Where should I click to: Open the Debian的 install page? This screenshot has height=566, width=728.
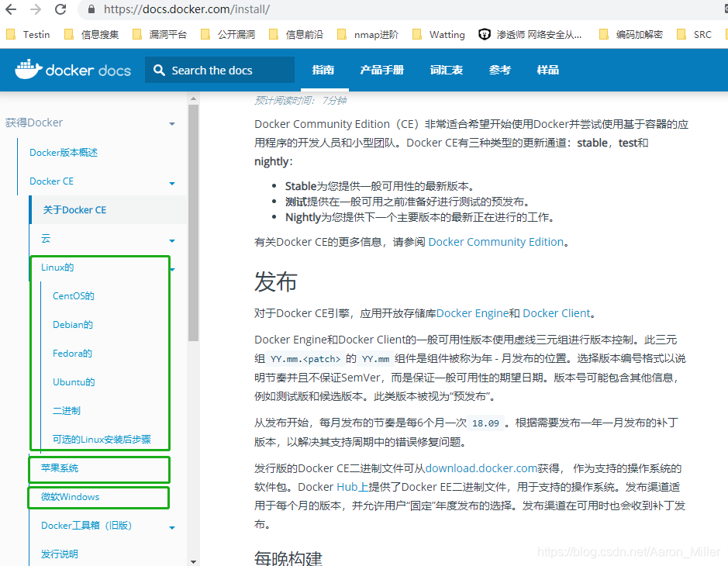click(73, 325)
